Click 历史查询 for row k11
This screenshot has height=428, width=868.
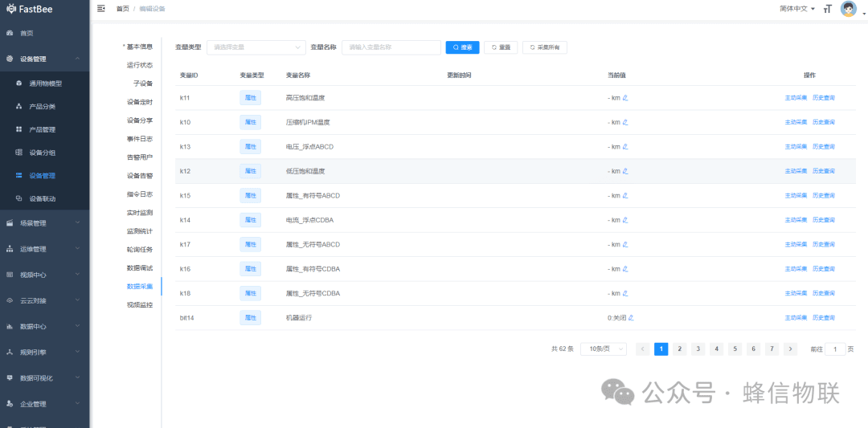823,98
